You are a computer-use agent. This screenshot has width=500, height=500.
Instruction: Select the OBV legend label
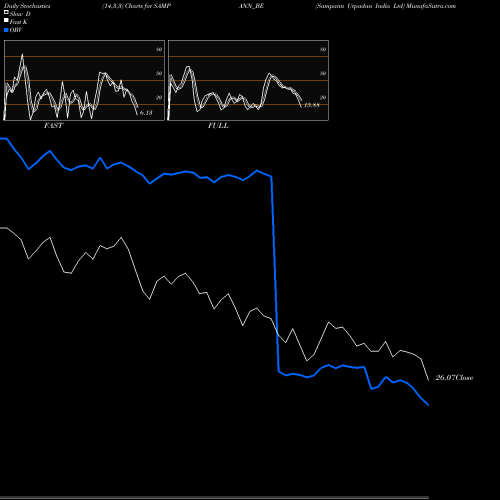[x=16, y=30]
